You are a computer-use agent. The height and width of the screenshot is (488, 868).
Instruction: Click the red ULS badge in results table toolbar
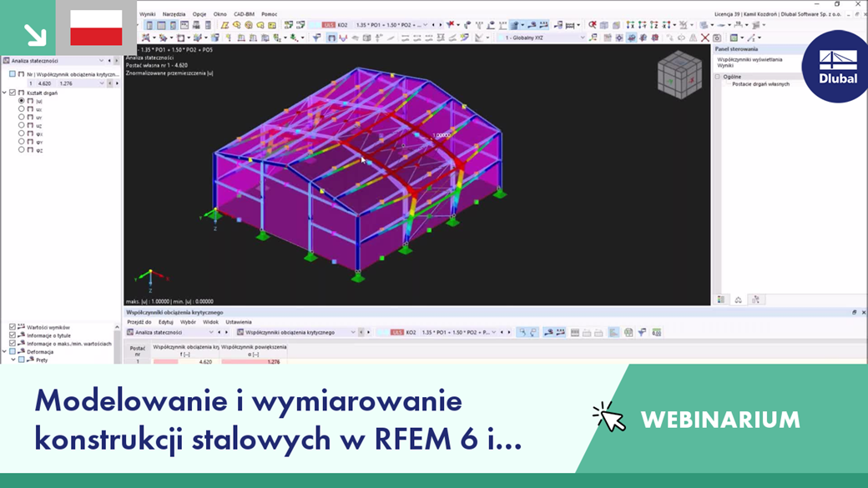click(397, 333)
